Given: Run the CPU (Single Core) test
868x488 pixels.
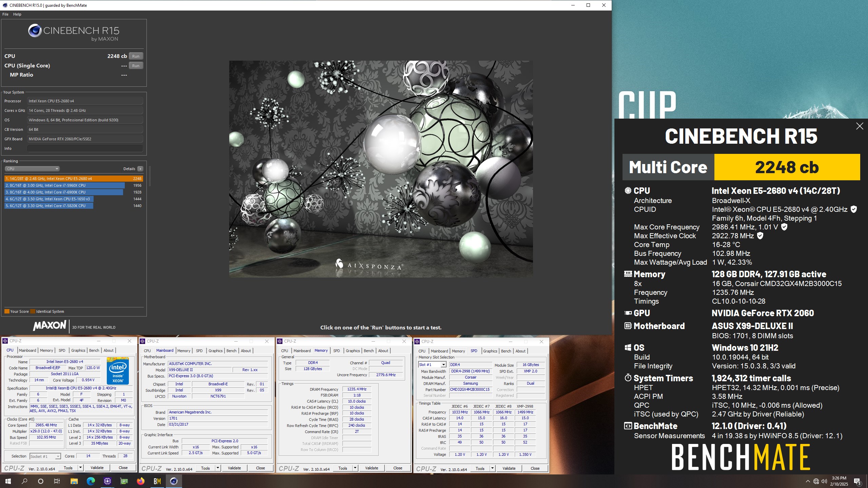Looking at the screenshot, I should click(x=136, y=66).
